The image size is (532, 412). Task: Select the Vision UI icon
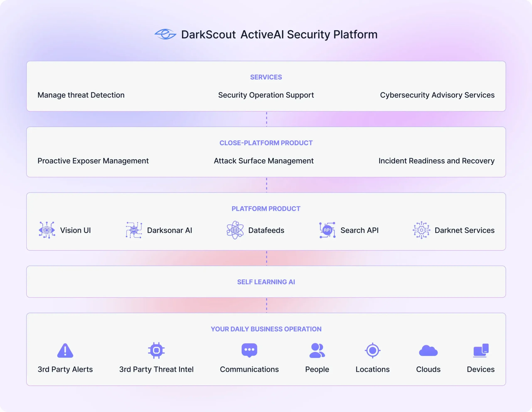tap(47, 230)
